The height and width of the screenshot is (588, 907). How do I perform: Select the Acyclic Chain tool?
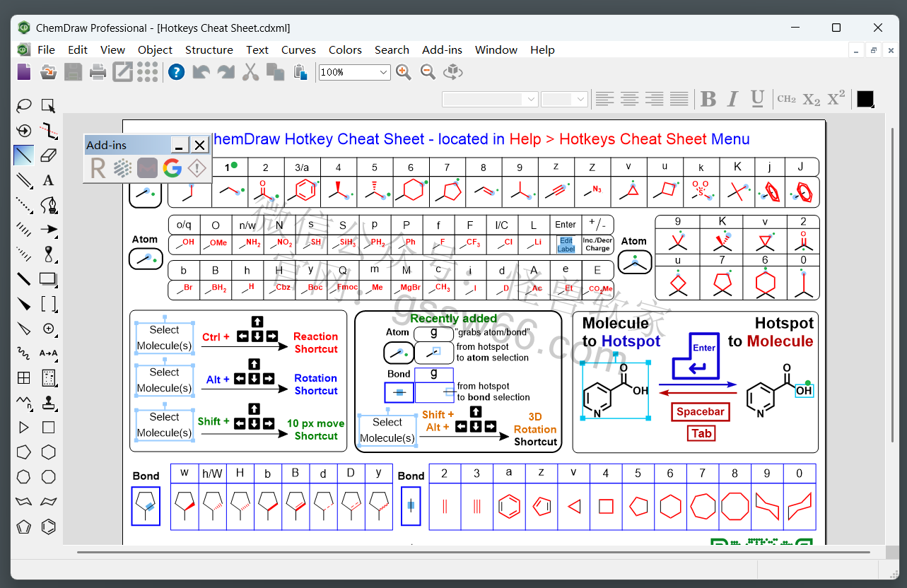pyautogui.click(x=24, y=403)
